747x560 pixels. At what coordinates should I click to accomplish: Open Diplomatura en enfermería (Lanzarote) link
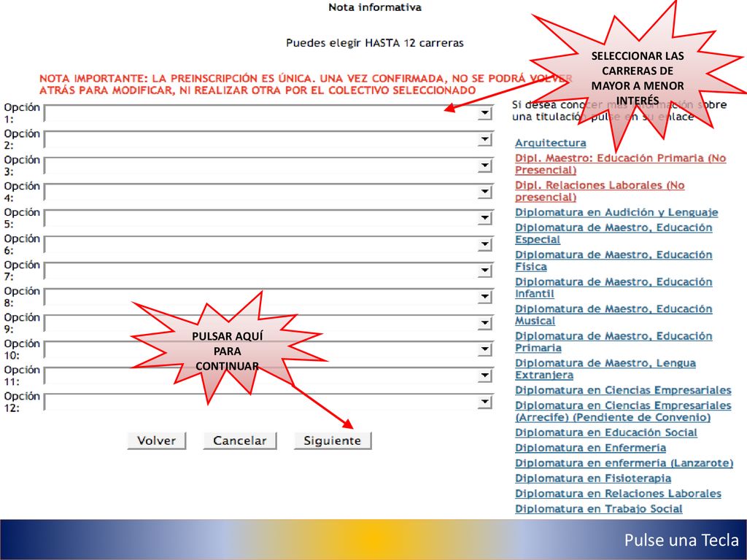(624, 463)
